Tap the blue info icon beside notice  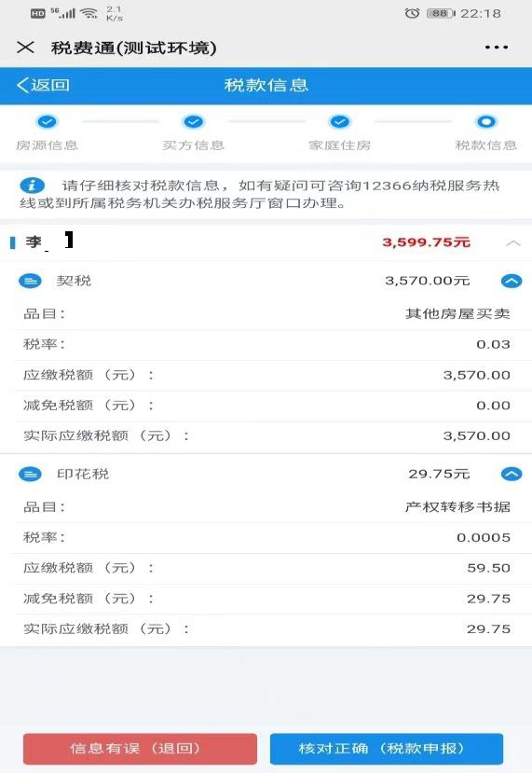click(32, 186)
